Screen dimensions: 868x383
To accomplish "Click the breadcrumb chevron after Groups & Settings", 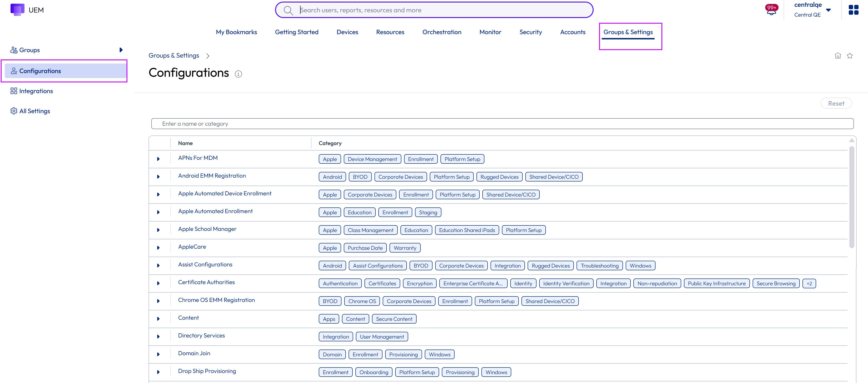I will [x=208, y=56].
